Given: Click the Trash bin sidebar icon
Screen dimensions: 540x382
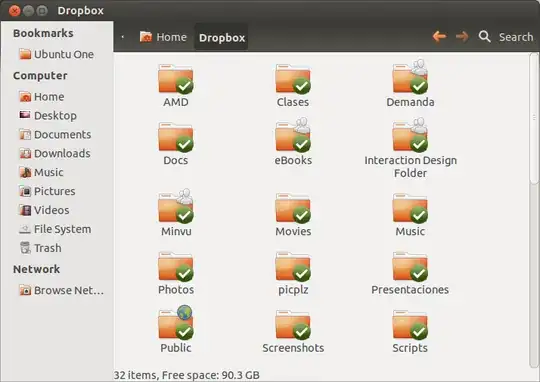Looking at the screenshot, I should [x=25, y=248].
